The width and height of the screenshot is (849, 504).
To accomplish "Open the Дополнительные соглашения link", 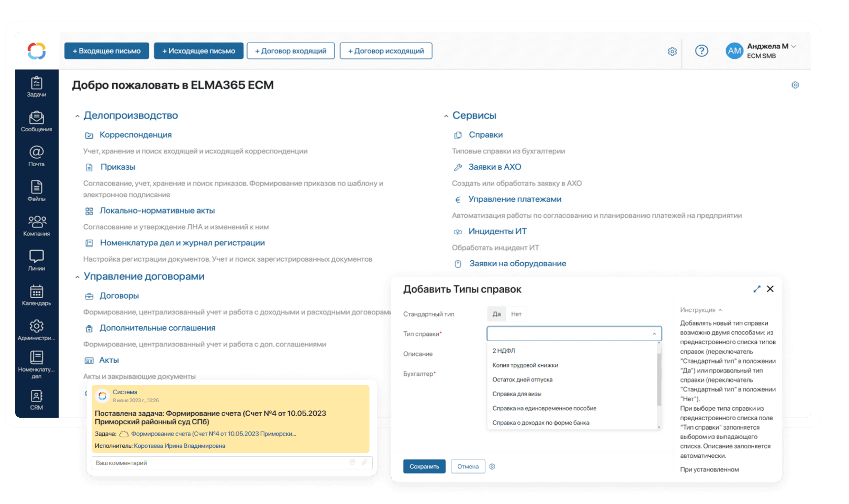I will [x=157, y=328].
